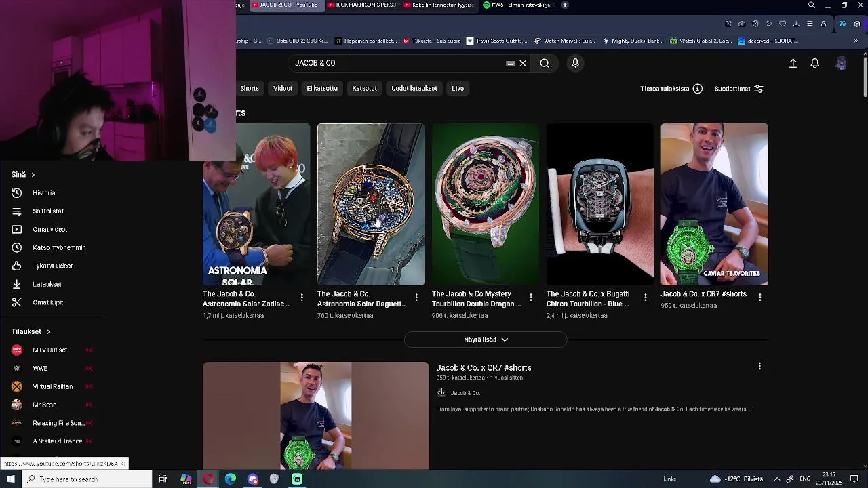Viewport: 868px width, 488px height.
Task: Click Tietoa tuloksista info button
Action: point(671,89)
